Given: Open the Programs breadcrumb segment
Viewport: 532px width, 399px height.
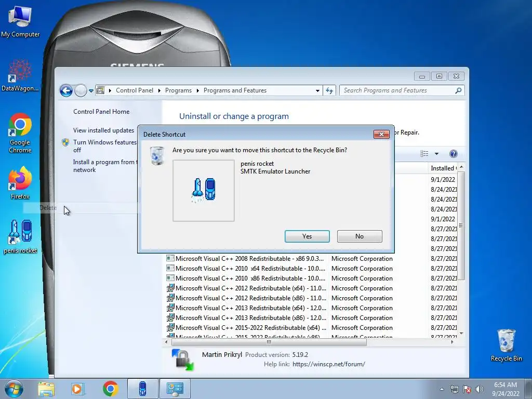Looking at the screenshot, I should click(x=178, y=90).
